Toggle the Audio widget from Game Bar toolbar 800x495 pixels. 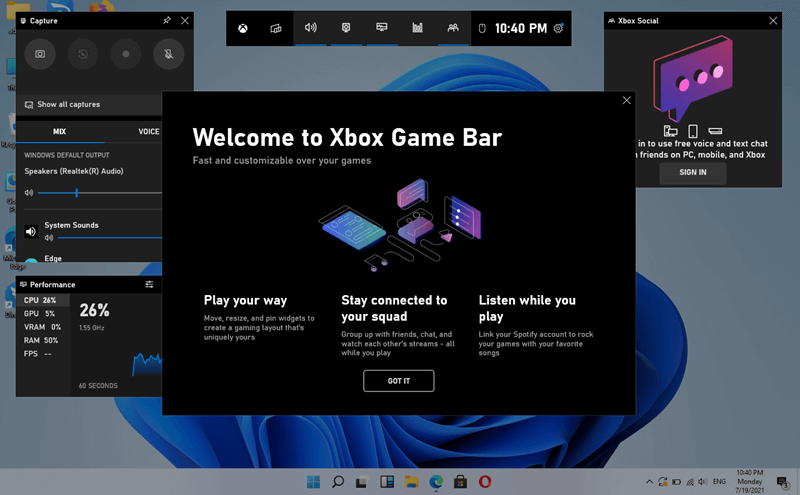[310, 28]
